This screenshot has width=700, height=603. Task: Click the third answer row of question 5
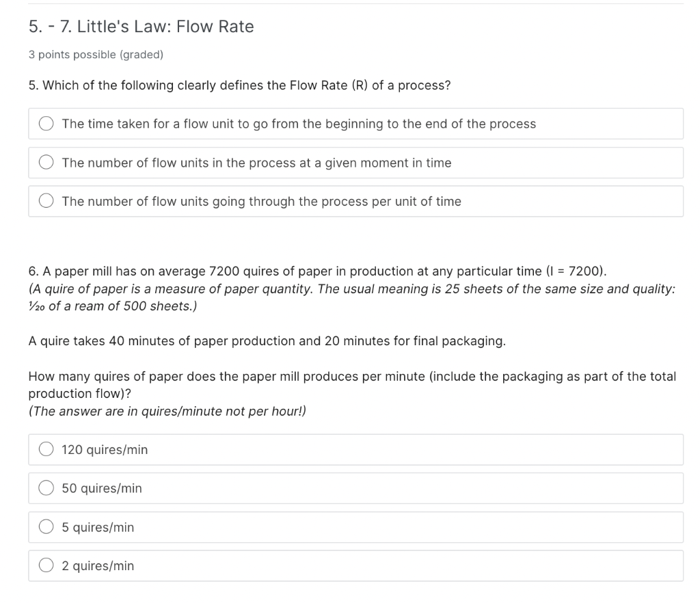pyautogui.click(x=355, y=200)
